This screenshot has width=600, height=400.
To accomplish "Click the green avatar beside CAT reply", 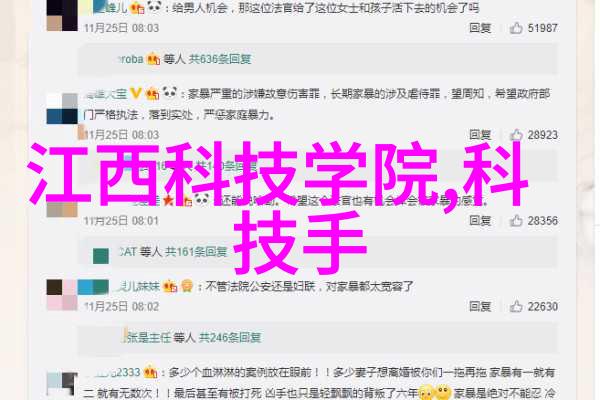I will point(101,256).
